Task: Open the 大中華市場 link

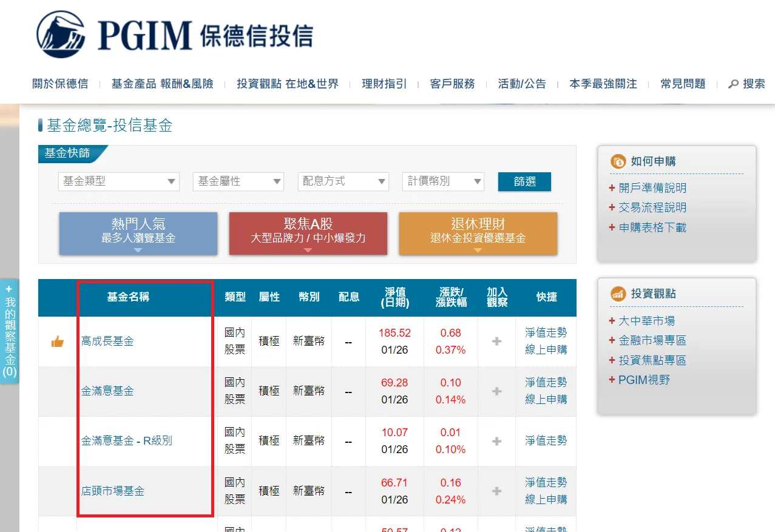Action: click(646, 321)
